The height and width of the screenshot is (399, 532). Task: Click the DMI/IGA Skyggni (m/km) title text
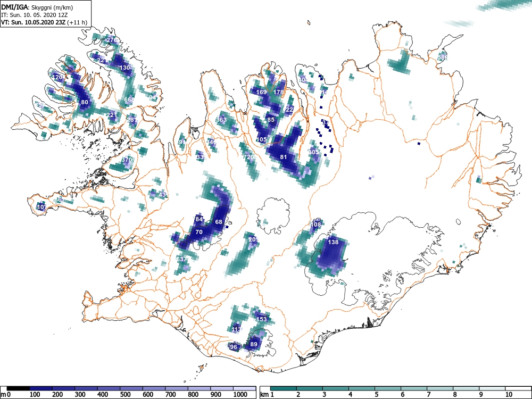pyautogui.click(x=37, y=7)
